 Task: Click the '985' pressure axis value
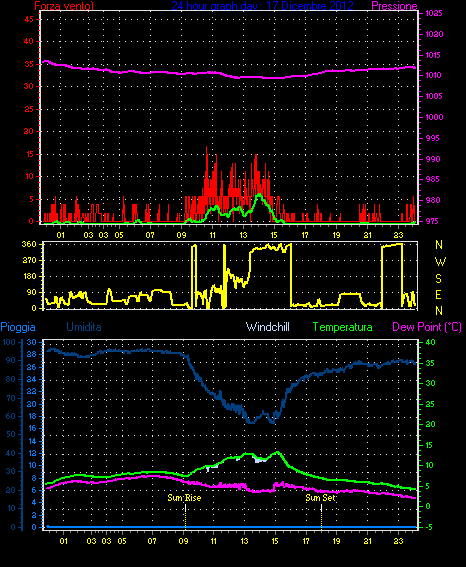coord(433,179)
